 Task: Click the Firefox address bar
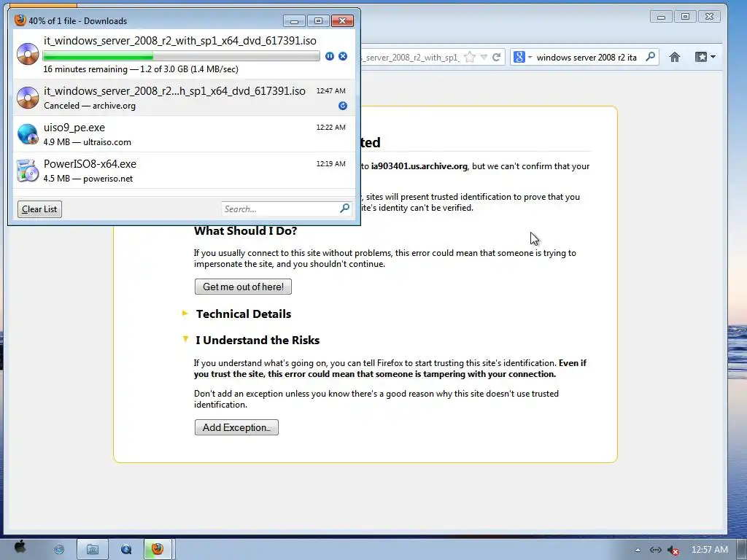(x=410, y=57)
